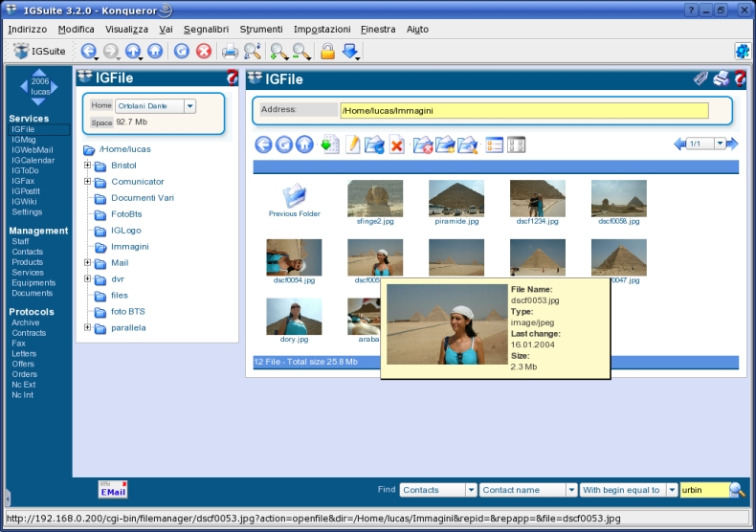Expand the Bristol folder tree node
The height and width of the screenshot is (532, 756).
pos(87,166)
